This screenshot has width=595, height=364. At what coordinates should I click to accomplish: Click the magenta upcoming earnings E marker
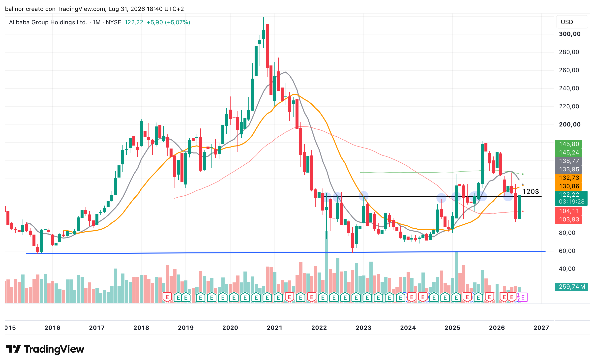523,297
